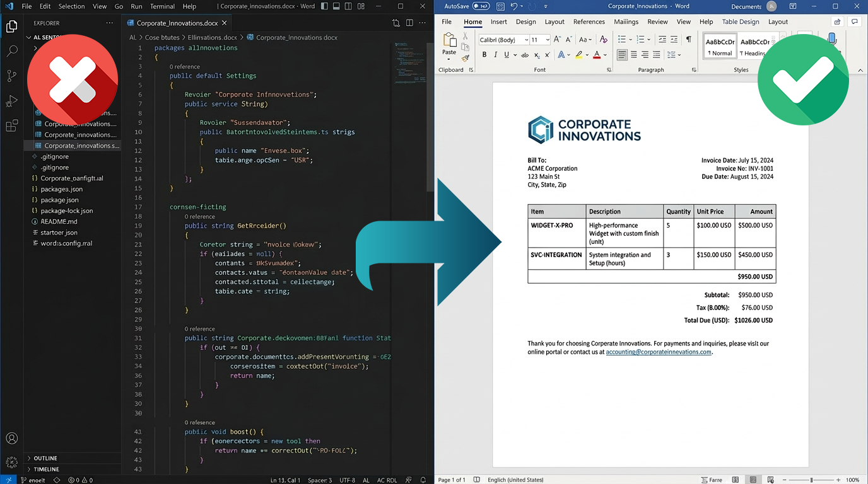
Task: Switch to the References tab in Word
Action: point(589,21)
